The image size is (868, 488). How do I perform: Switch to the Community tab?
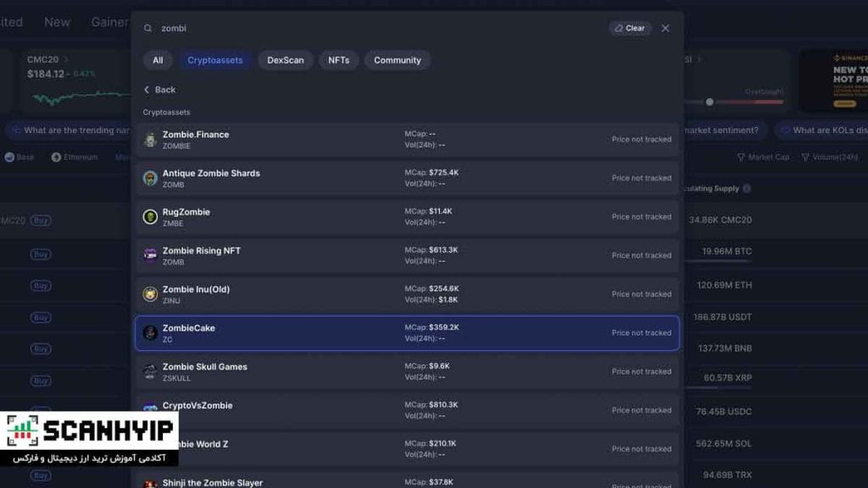pyautogui.click(x=398, y=60)
